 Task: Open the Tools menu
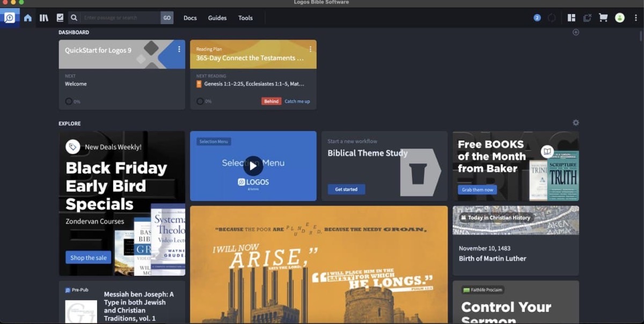[x=245, y=18]
